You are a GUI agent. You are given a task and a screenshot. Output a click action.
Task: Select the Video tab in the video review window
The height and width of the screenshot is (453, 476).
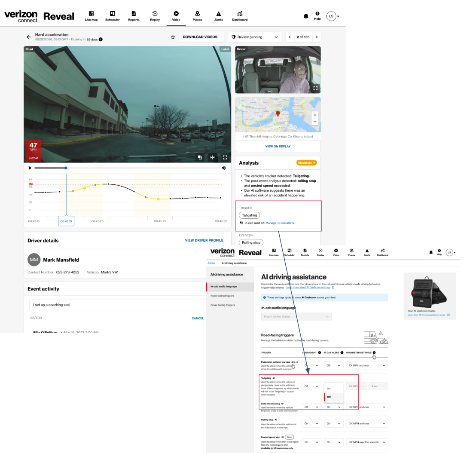[176, 16]
